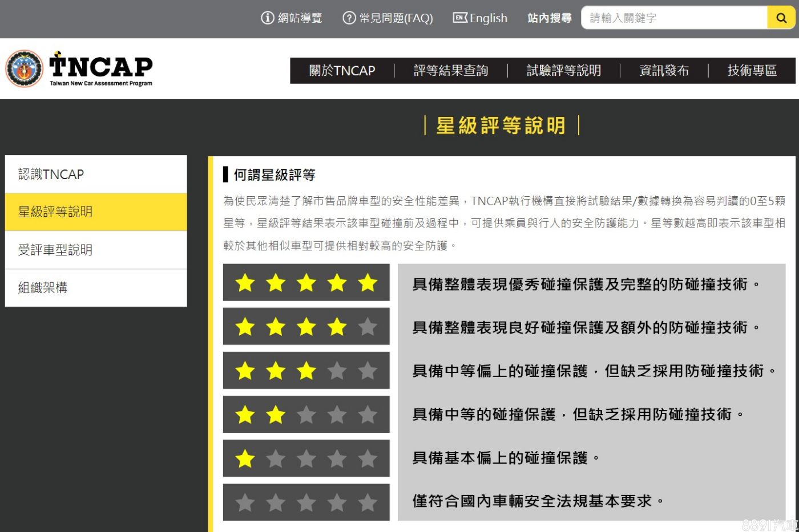This screenshot has width=799, height=532.
Task: Click the site guide info icon
Action: point(267,18)
